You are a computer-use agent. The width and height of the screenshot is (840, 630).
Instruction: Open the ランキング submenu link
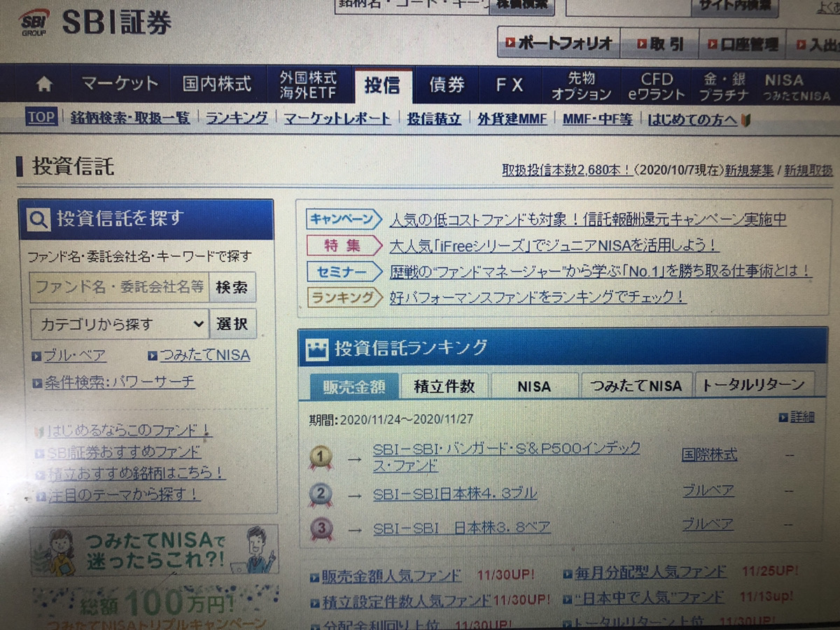click(237, 118)
